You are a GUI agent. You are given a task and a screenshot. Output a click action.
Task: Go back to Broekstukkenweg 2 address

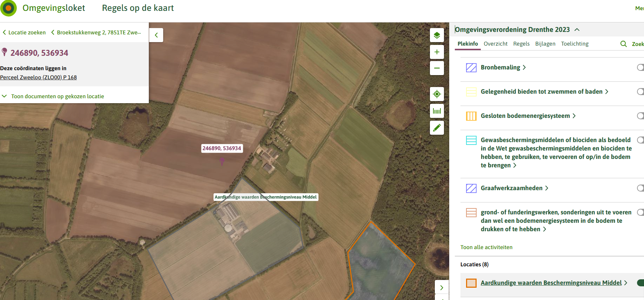(96, 32)
